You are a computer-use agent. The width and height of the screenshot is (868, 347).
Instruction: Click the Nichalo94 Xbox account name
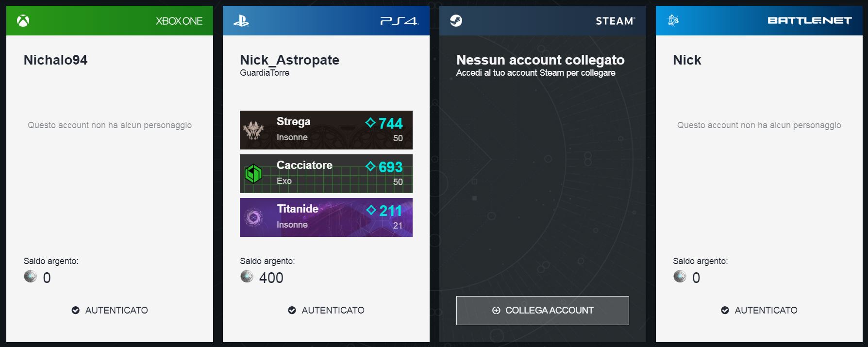(55, 60)
